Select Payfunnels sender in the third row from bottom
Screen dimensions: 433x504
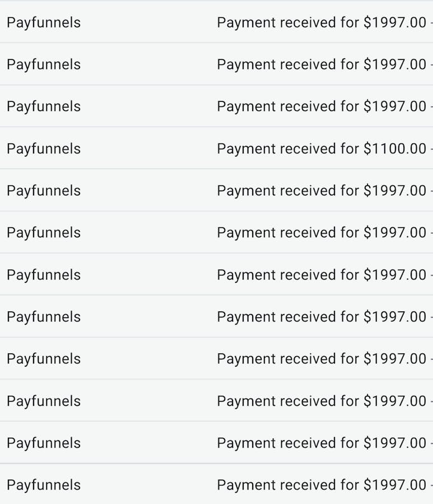(x=44, y=401)
